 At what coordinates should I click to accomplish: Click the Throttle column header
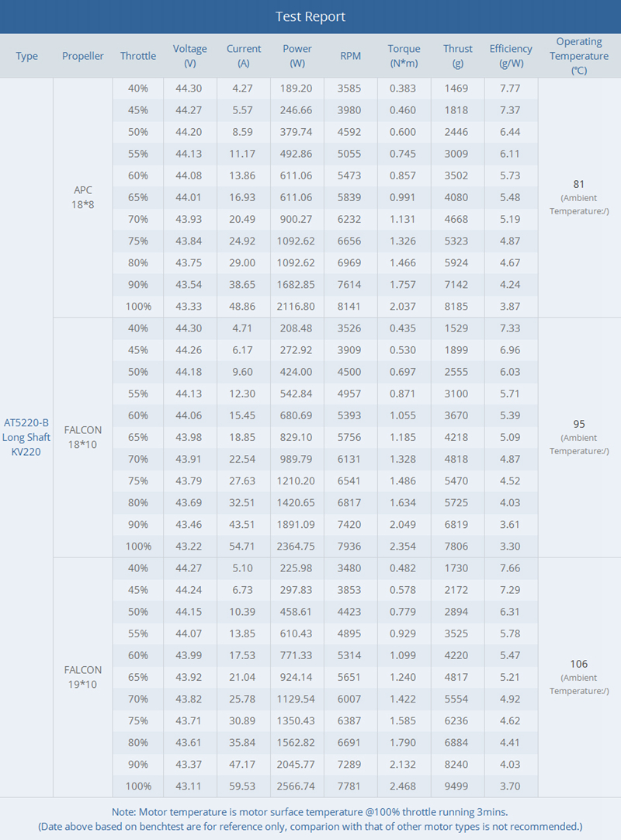pos(138,56)
